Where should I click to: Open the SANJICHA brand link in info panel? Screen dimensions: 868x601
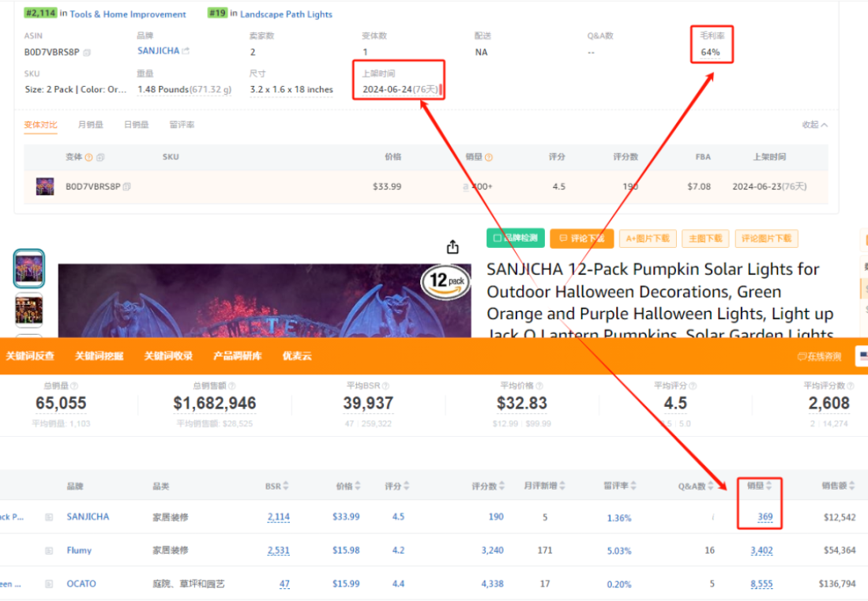[x=158, y=51]
